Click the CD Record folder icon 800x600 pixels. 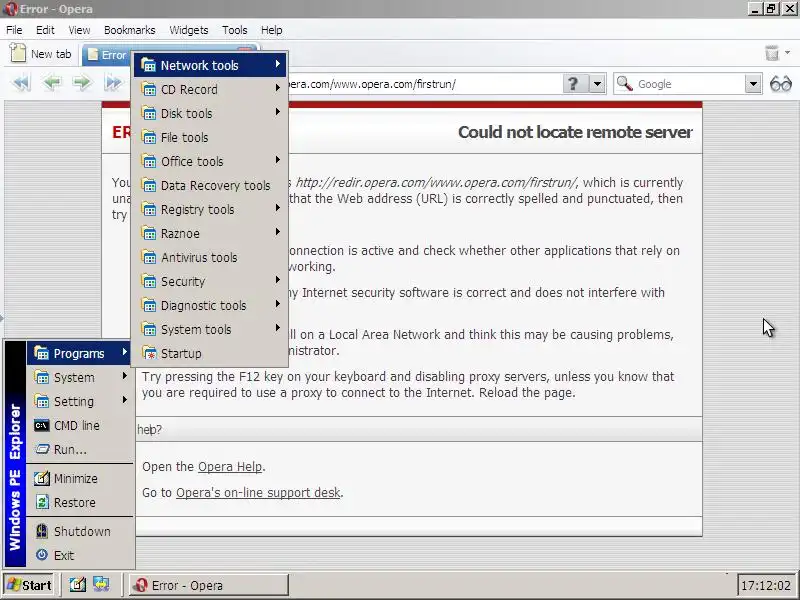tap(149, 89)
